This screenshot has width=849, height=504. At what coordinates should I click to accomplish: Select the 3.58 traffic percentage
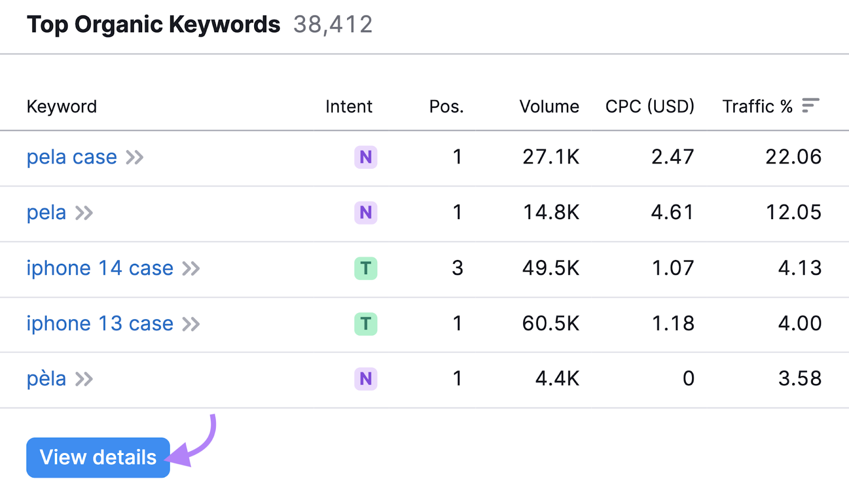pos(800,379)
